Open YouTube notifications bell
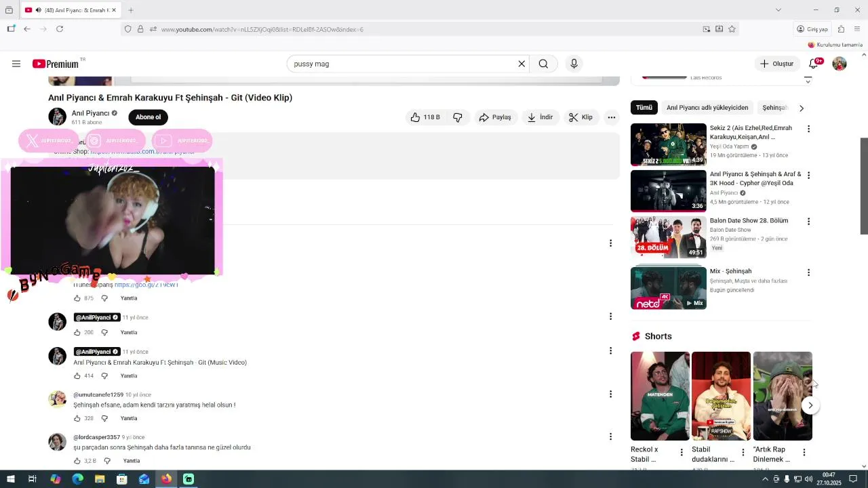 point(814,64)
